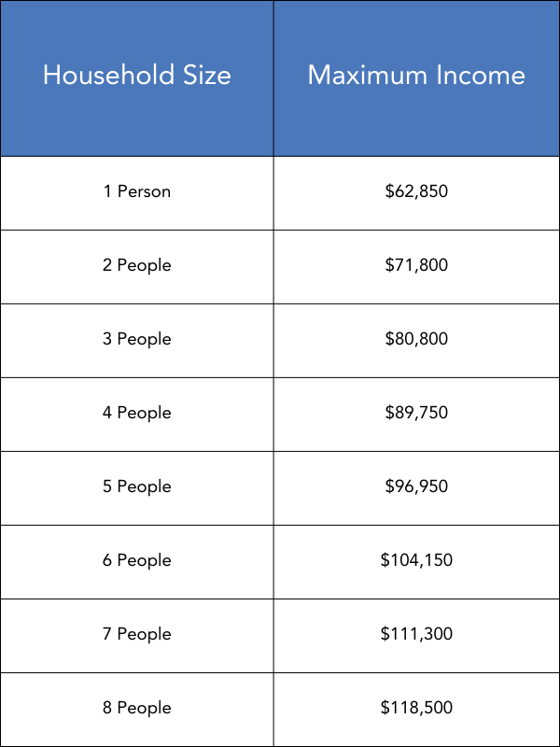Click the $104,150 value
This screenshot has width=560, height=747.
416,560
